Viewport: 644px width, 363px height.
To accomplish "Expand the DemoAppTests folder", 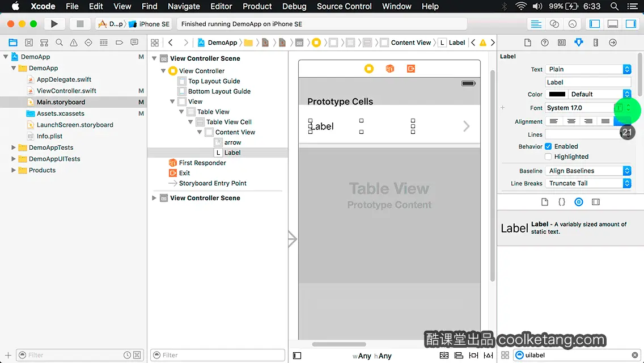I will 14,147.
